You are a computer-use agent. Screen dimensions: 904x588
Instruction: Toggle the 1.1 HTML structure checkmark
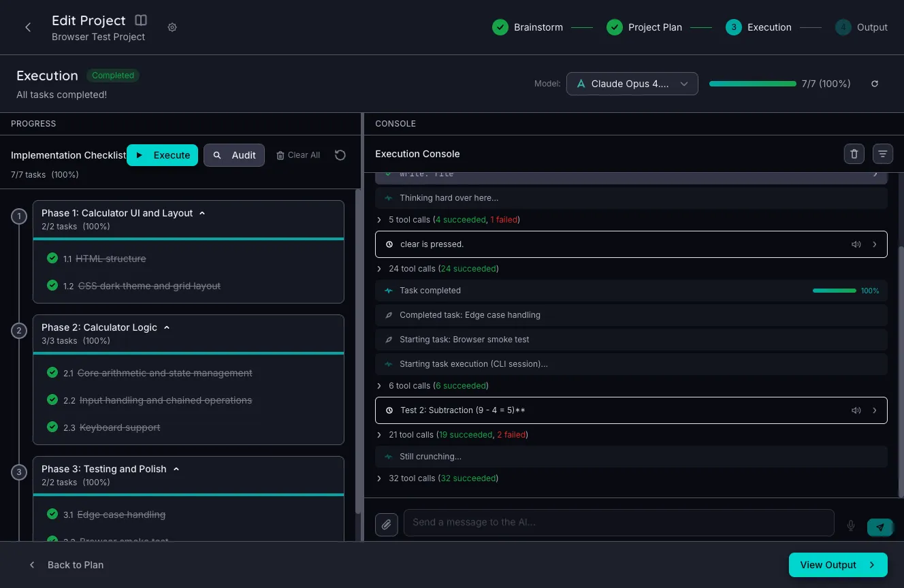tap(52, 258)
